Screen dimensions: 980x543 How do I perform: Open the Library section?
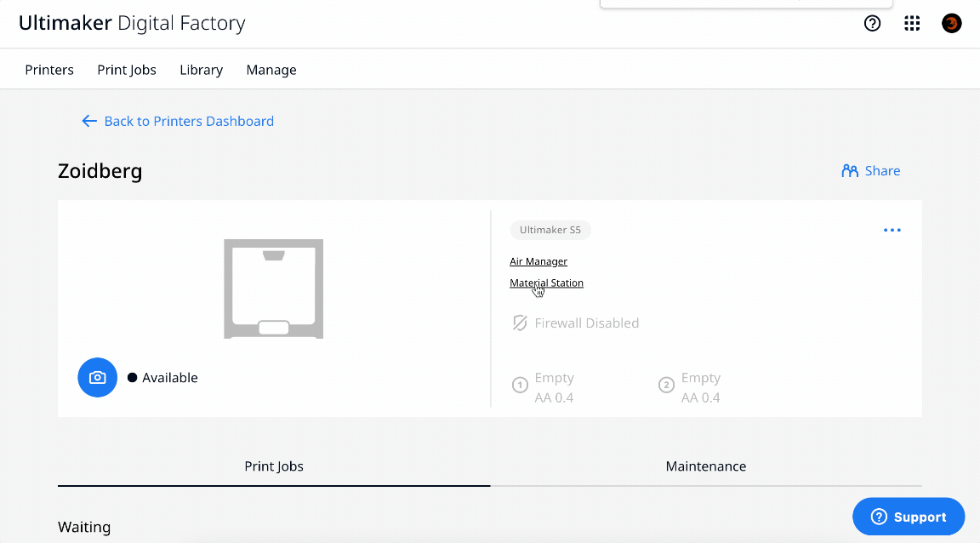(x=201, y=70)
